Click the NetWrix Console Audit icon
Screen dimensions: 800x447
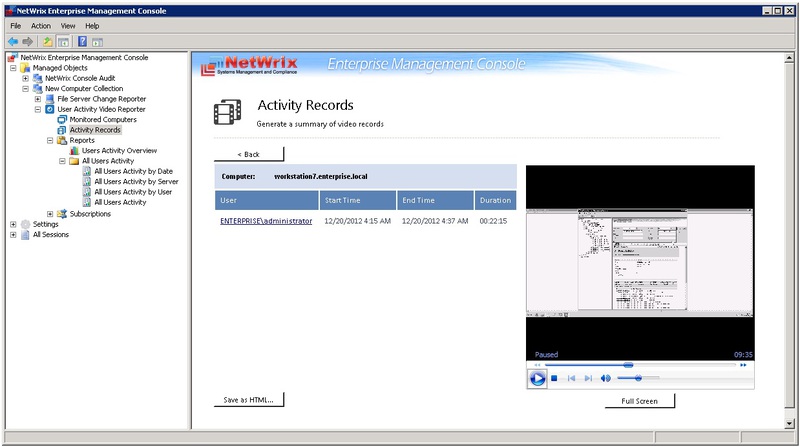pyautogui.click(x=37, y=78)
